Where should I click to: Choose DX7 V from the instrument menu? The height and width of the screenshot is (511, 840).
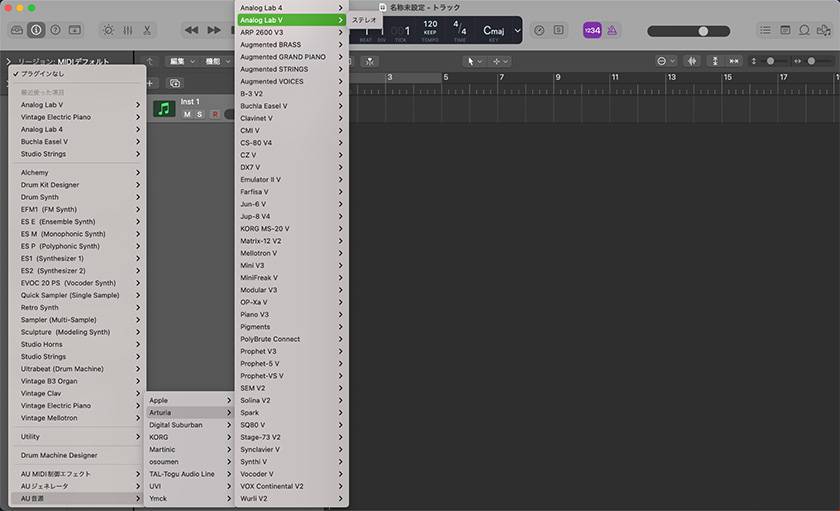tap(250, 167)
